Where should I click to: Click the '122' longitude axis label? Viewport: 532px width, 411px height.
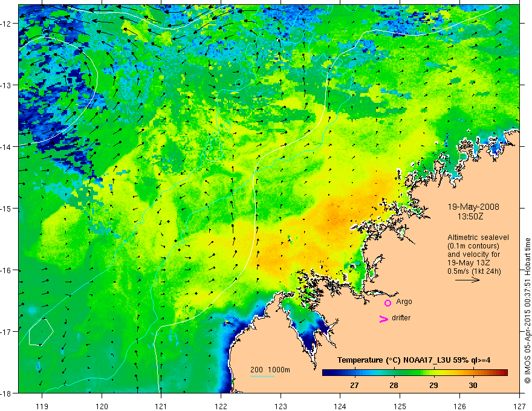(221, 406)
